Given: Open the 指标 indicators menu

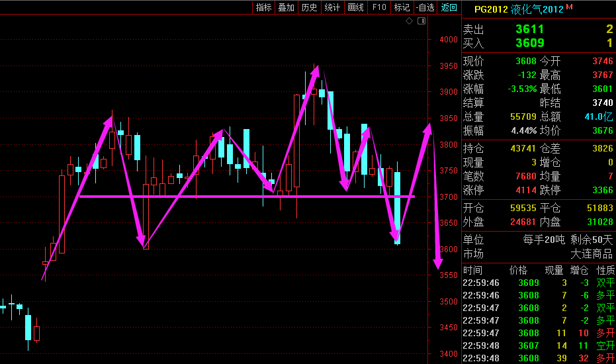Looking at the screenshot, I should tap(263, 7).
